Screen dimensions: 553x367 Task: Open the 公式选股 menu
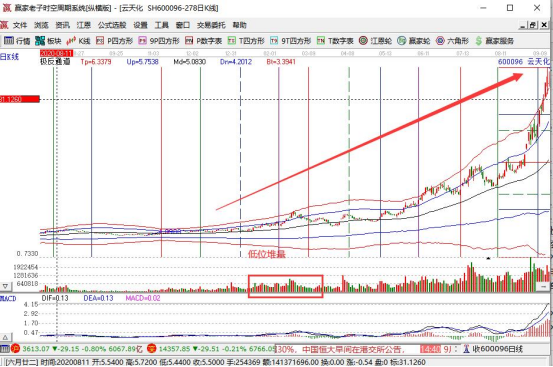coord(112,25)
